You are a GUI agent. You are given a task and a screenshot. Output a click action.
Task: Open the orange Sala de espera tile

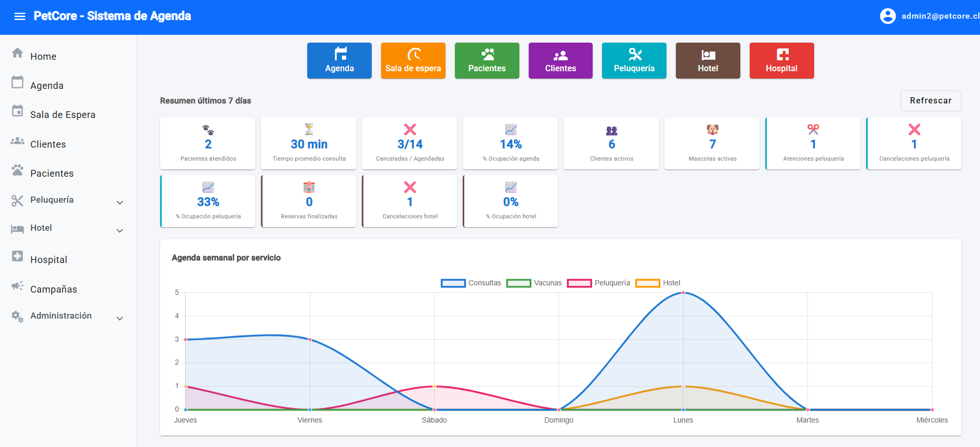[x=413, y=61]
